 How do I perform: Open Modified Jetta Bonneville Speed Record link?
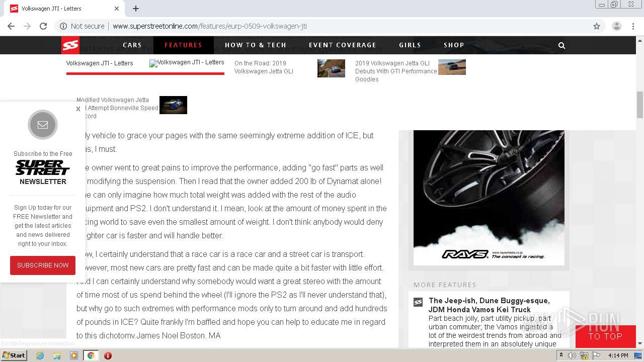(117, 108)
